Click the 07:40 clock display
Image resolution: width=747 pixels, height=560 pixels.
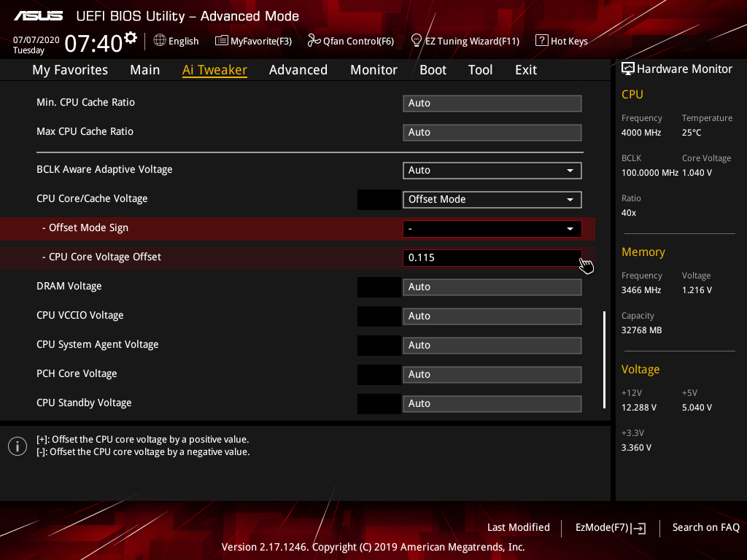coord(93,44)
